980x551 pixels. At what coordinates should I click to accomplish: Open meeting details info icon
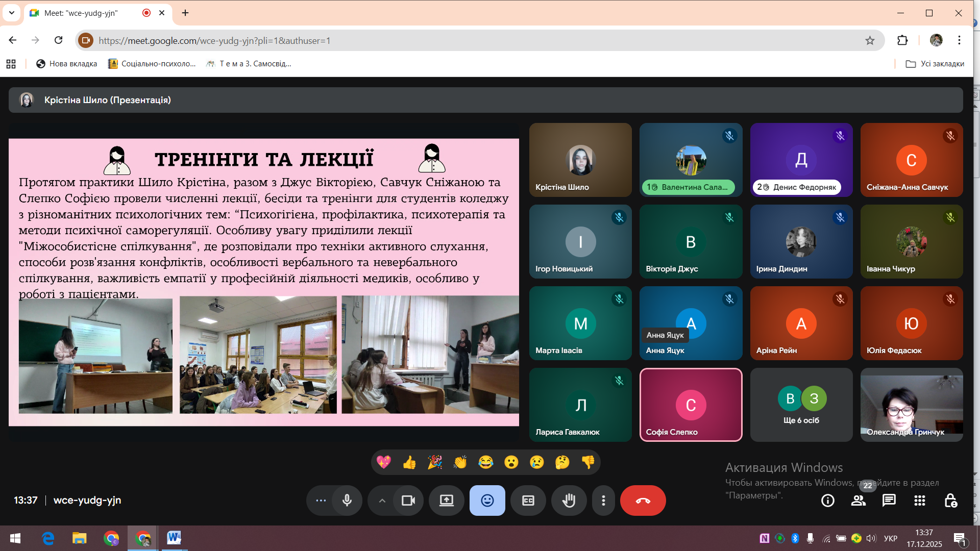pos(827,500)
